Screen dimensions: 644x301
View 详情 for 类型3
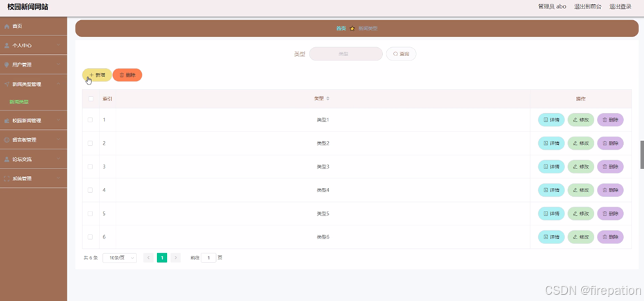point(551,166)
